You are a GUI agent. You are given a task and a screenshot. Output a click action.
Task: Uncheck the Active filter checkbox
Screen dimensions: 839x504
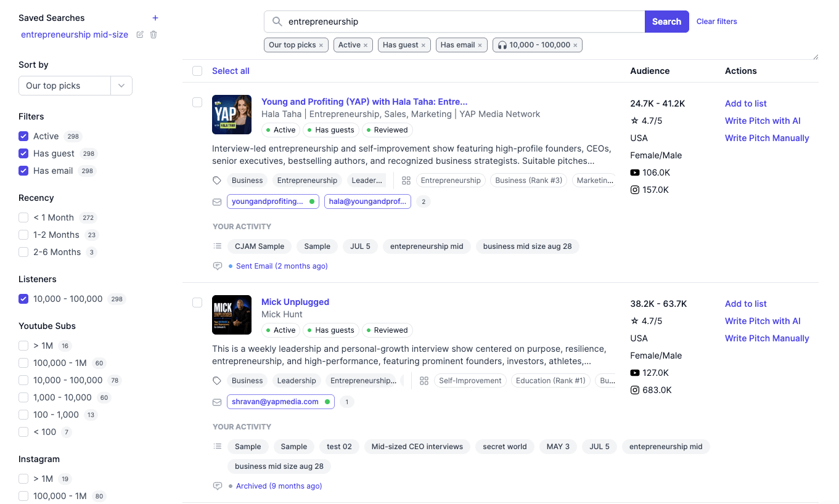click(23, 136)
